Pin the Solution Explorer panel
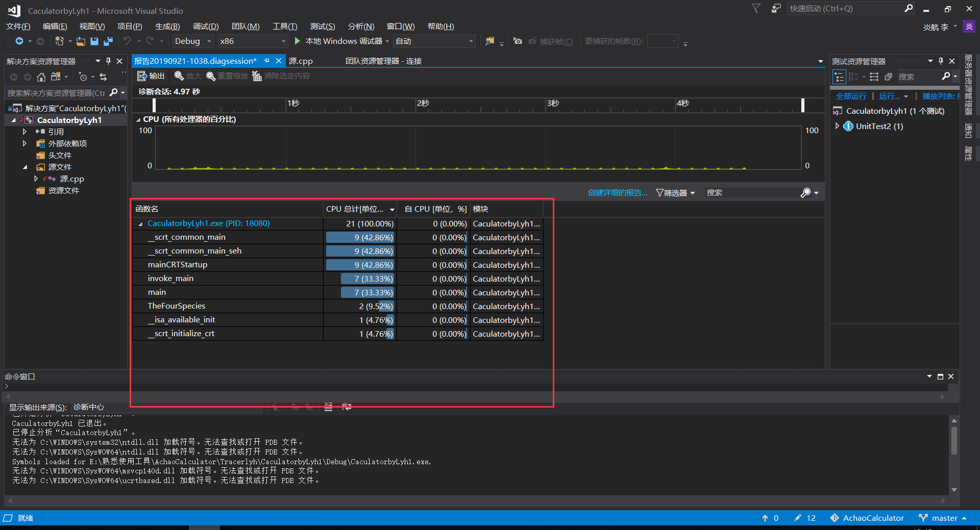 pos(108,61)
